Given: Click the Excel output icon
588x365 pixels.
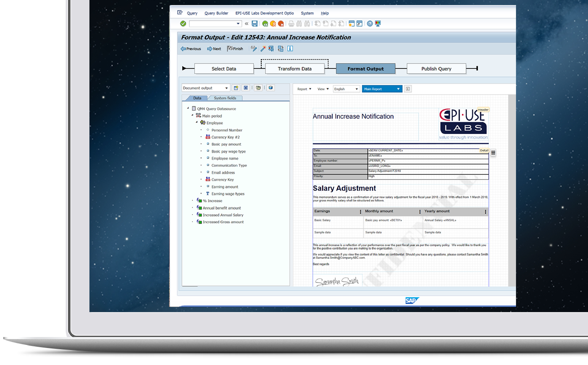Looking at the screenshot, I should pos(246,88).
